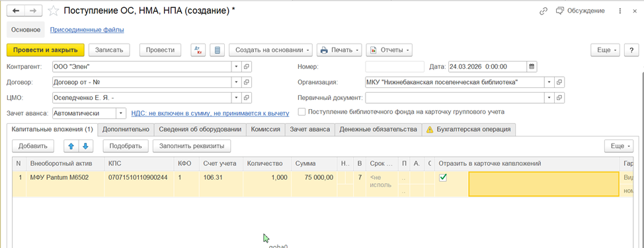Select Капитальные вложения (1) tab
This screenshot has width=644, height=248.
point(53,130)
